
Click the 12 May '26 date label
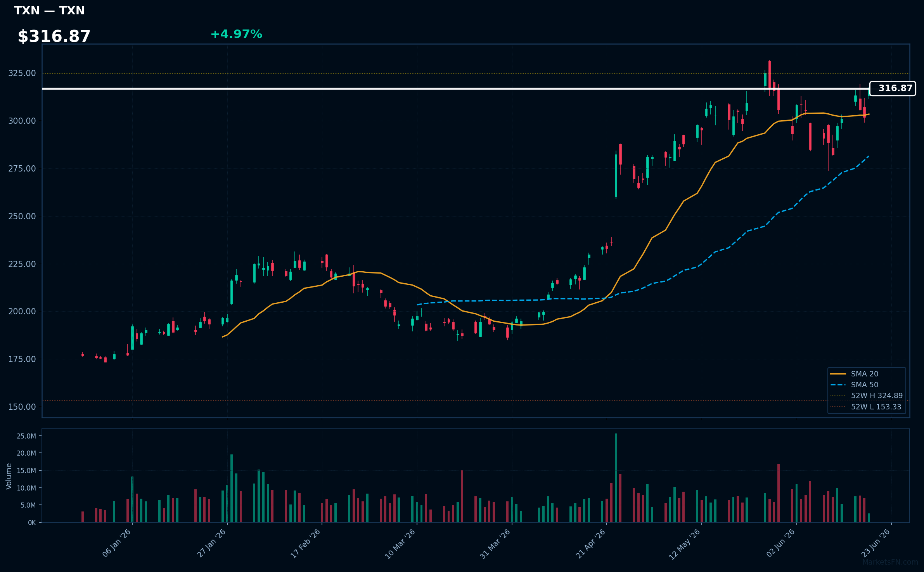[685, 544]
